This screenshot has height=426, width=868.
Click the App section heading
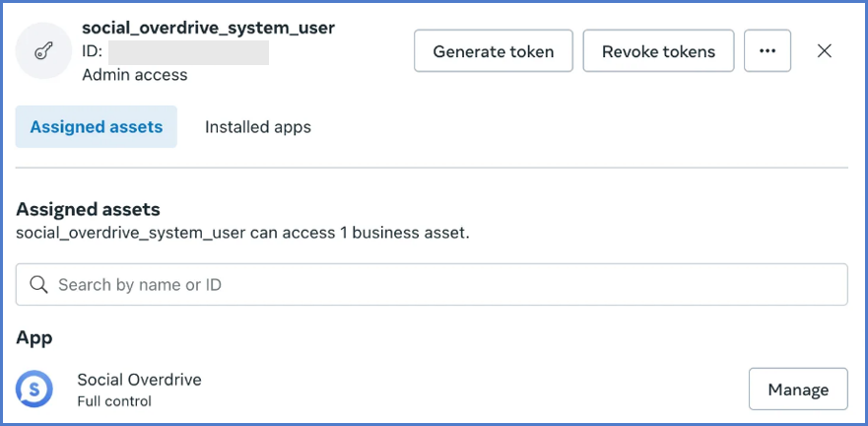(33, 338)
